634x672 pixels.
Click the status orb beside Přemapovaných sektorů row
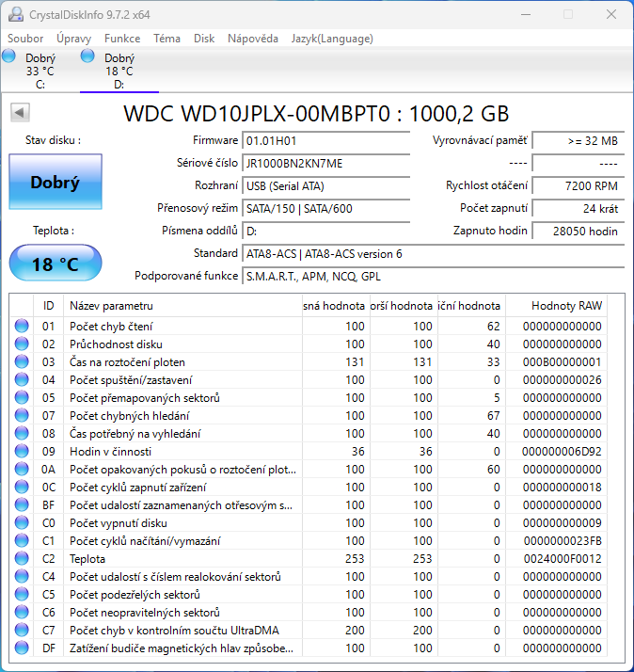pos(21,398)
